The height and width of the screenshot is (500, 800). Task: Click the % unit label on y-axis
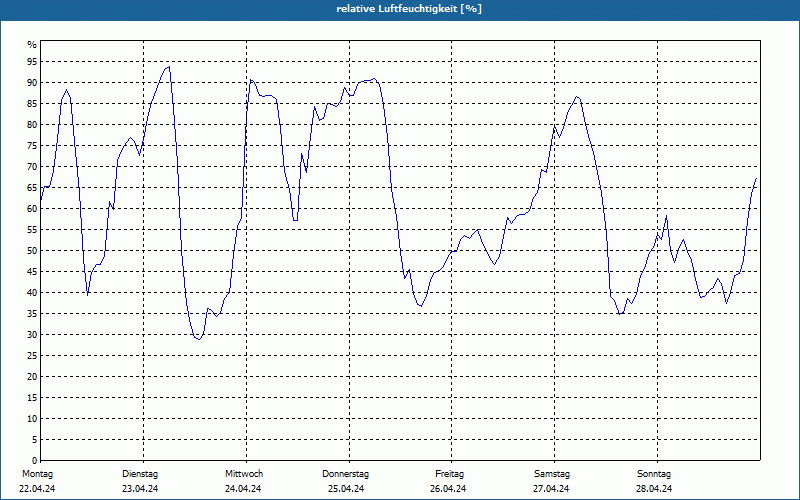click(x=32, y=45)
